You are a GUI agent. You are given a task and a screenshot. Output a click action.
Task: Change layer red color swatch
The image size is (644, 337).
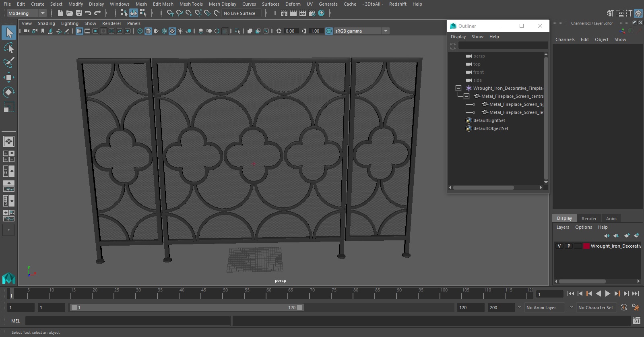coord(586,246)
